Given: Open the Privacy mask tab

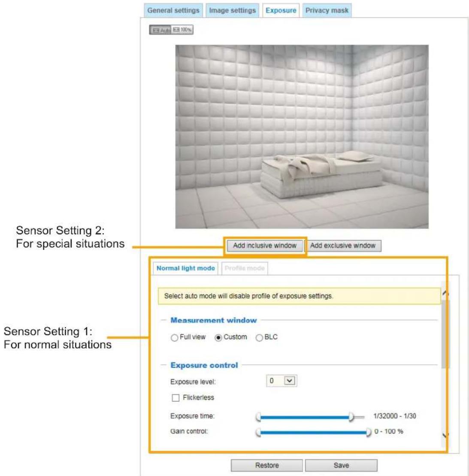Looking at the screenshot, I should 327,11.
